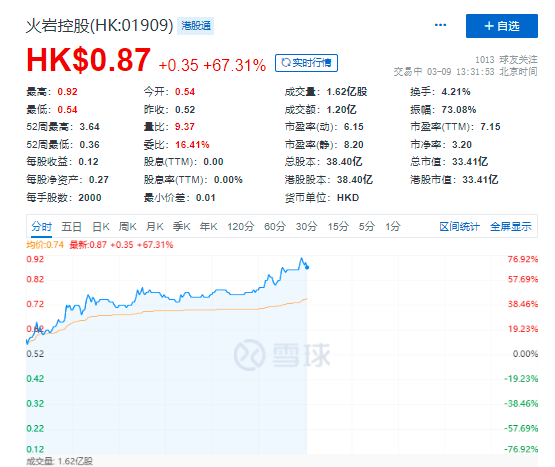The image size is (555, 467).
Task: Switch to the 五日 chart tab
Action: click(x=71, y=227)
